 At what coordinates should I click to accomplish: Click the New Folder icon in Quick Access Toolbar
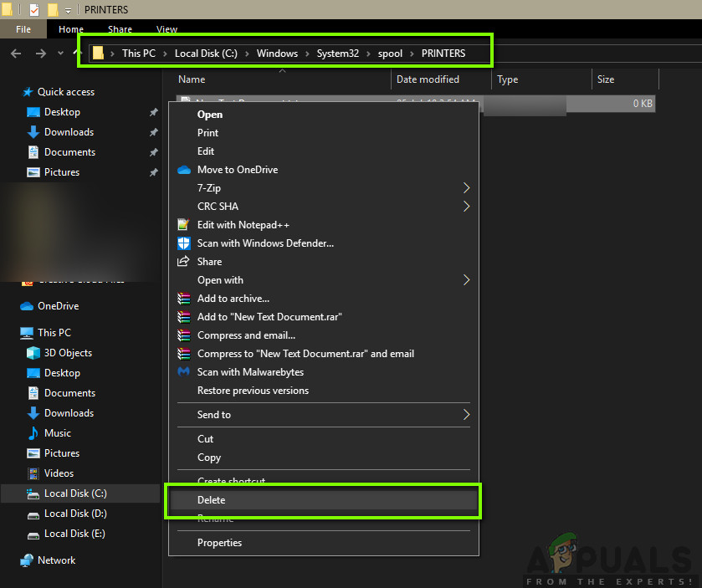click(x=53, y=9)
